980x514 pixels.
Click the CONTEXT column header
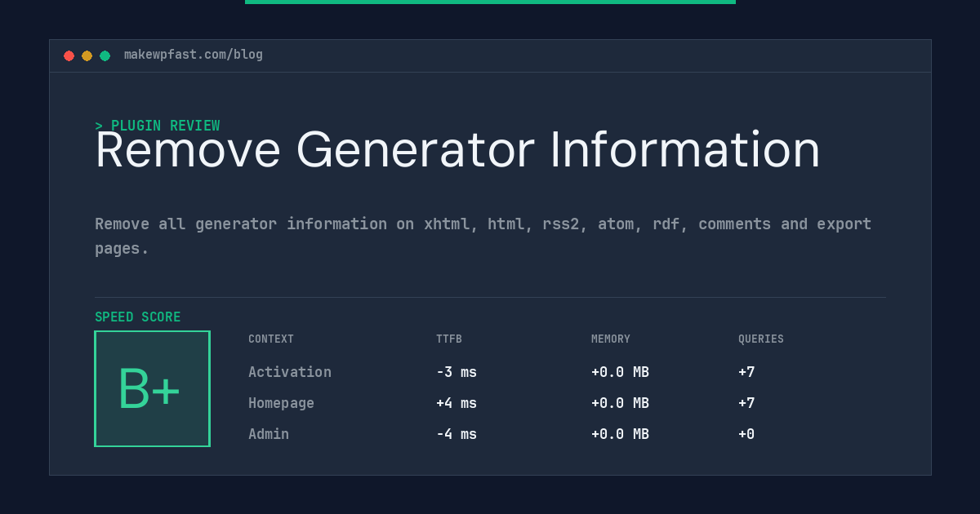coord(271,339)
